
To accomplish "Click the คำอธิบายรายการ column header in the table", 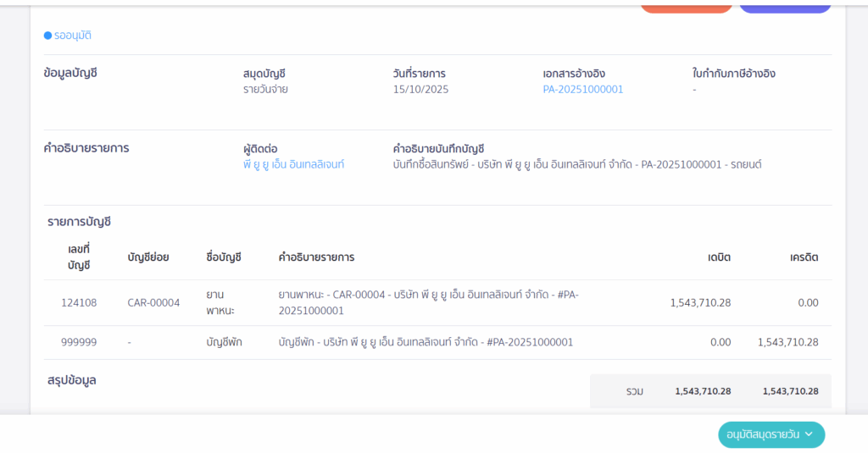I will (316, 257).
